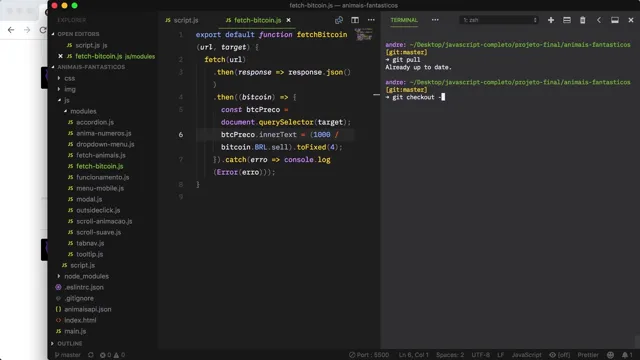Open script.js under js folder
The height and width of the screenshot is (360, 640).
82,265
